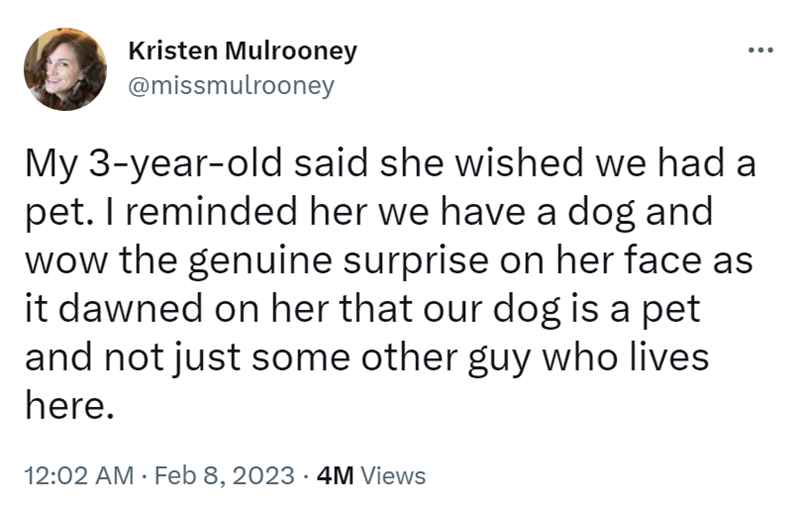Viewport: 800px width, 508px height.
Task: Open the three-dot more options menu
Action: coord(761,49)
